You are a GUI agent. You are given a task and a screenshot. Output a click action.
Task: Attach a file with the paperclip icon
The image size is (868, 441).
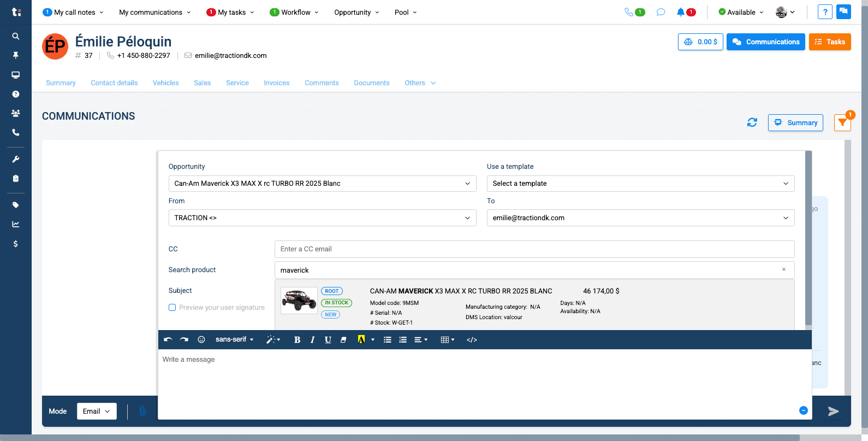coord(142,411)
